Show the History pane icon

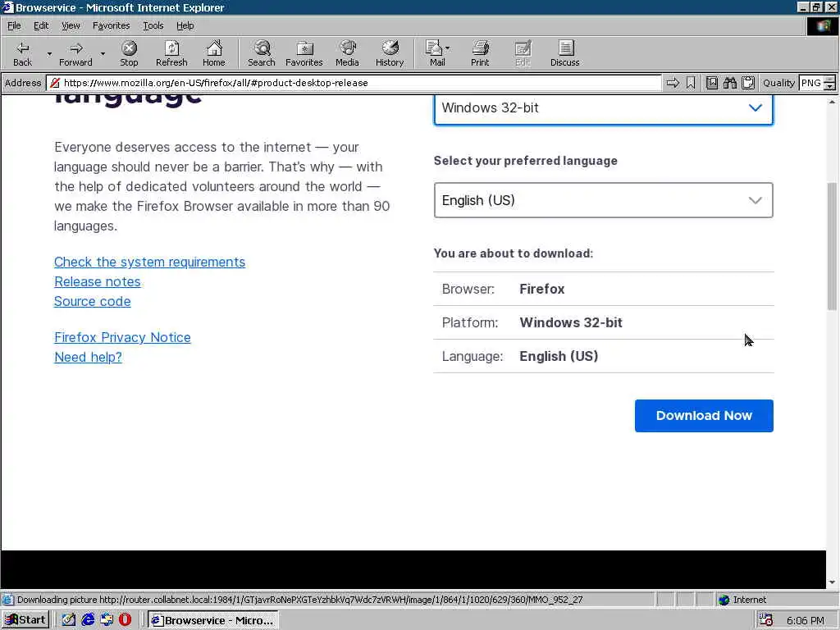[x=390, y=53]
